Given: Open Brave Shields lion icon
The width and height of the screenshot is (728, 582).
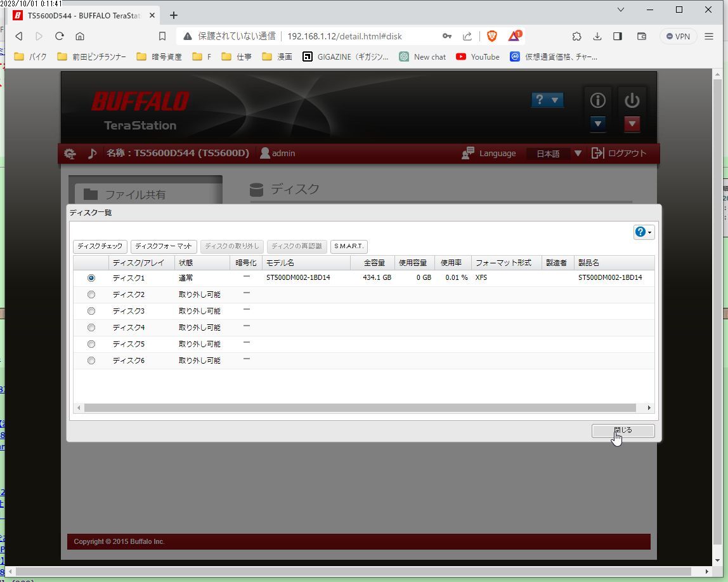Looking at the screenshot, I should point(492,36).
